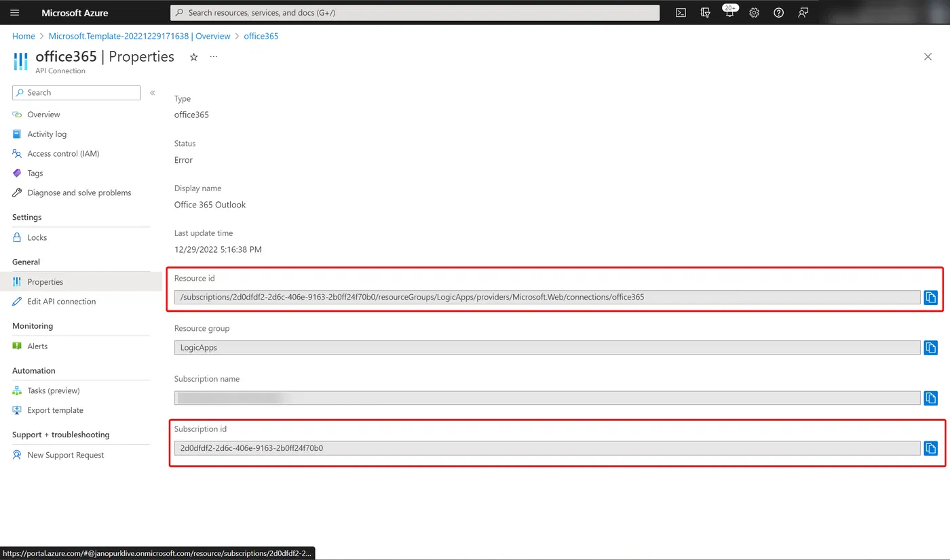
Task: Click the Tags purple tag icon
Action: tap(17, 174)
